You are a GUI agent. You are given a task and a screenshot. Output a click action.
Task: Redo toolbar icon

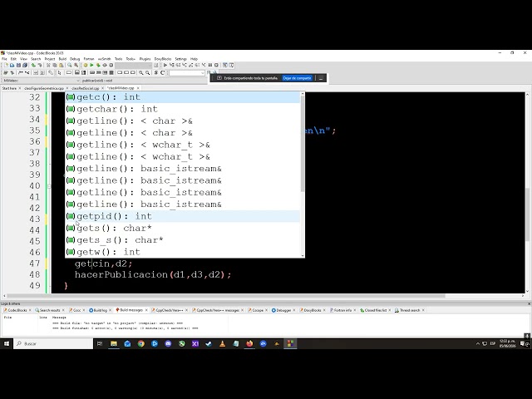40,65
